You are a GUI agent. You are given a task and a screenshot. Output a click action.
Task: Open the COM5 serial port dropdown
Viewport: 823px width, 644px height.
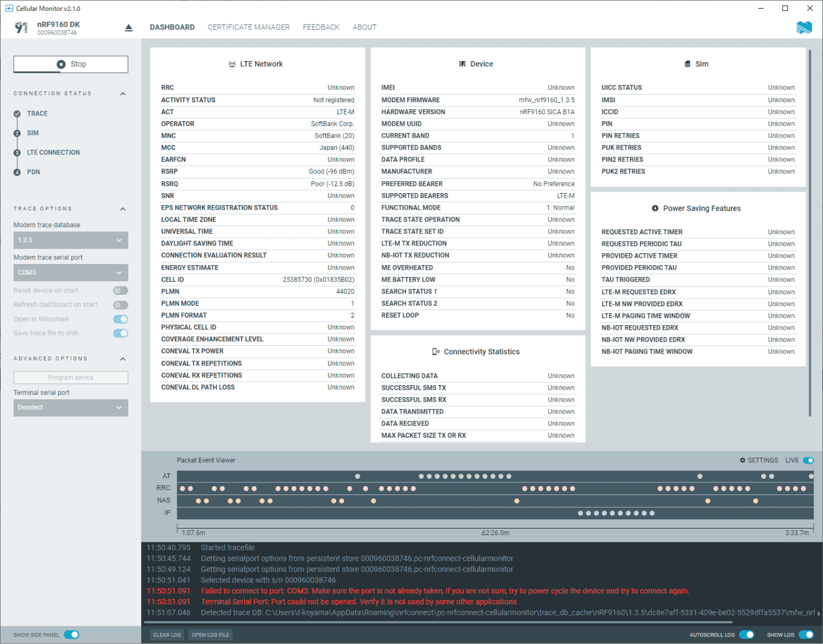71,273
